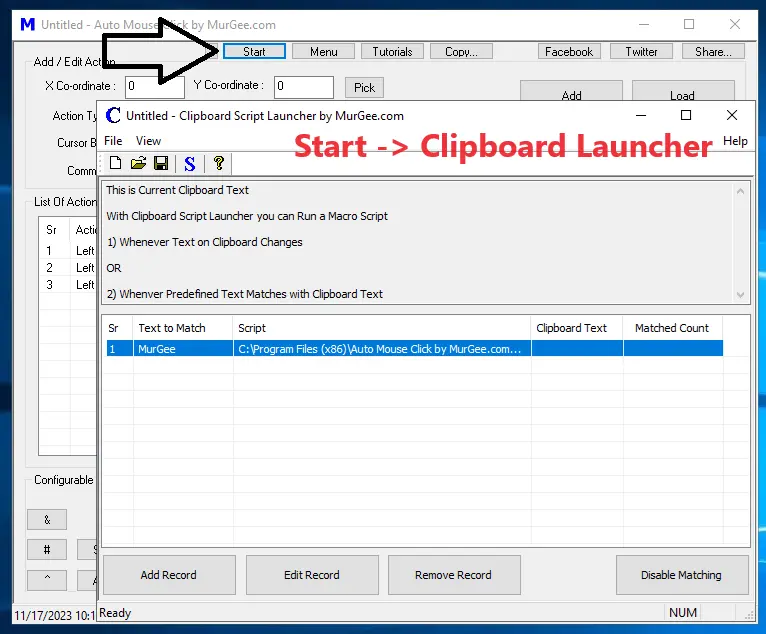Click the Clipboard Text column header

pos(577,328)
